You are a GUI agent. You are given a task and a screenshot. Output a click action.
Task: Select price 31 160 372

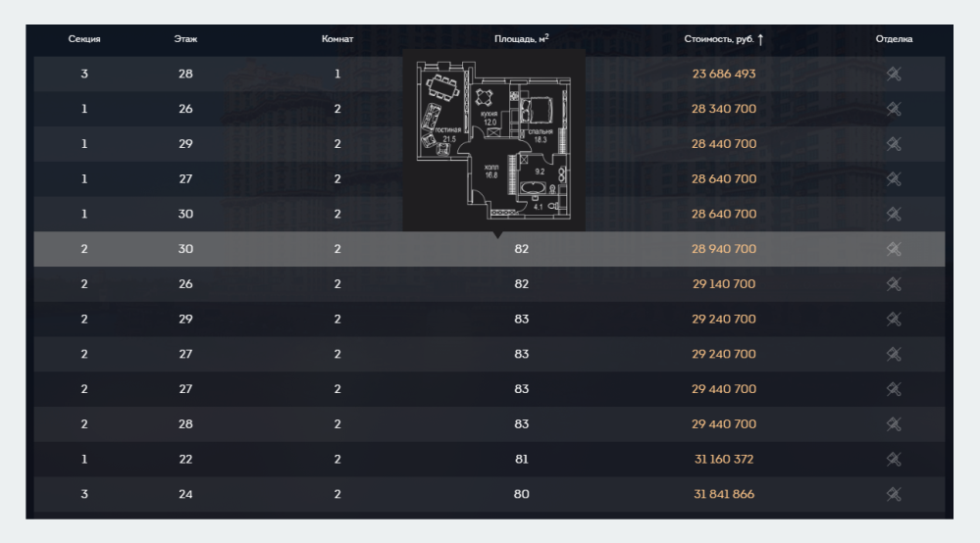(x=724, y=460)
